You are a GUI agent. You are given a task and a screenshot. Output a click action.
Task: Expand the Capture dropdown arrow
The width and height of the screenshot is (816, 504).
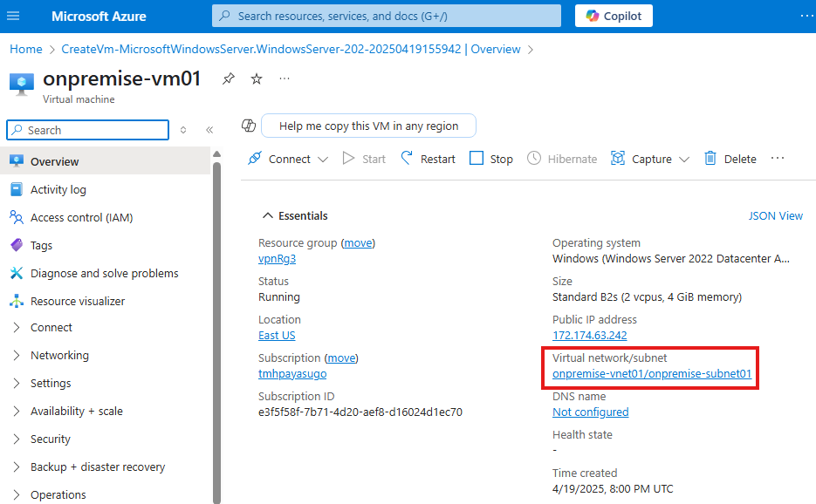click(x=684, y=160)
